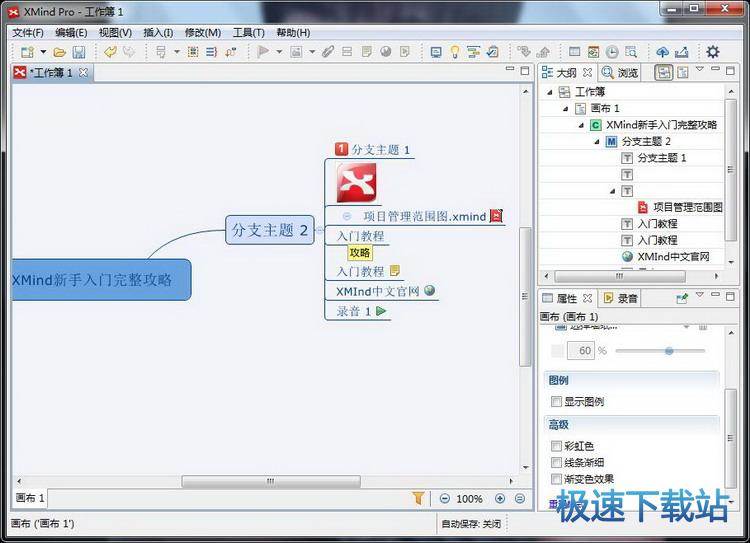Open the image insert dropdown arrow
Viewport: 750px width, 543px height.
[312, 52]
